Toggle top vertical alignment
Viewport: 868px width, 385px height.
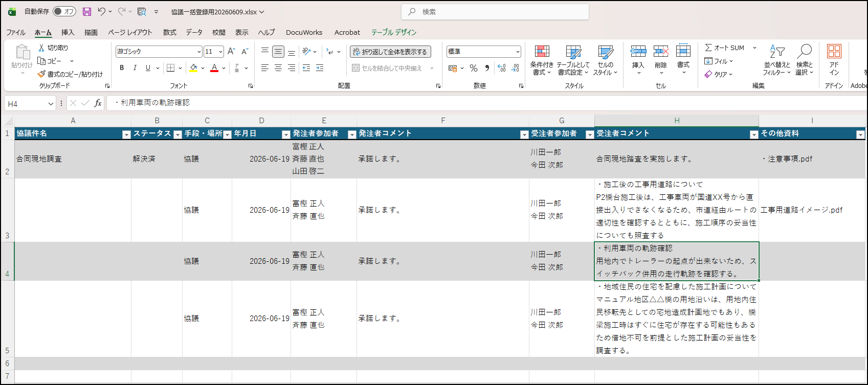point(265,52)
